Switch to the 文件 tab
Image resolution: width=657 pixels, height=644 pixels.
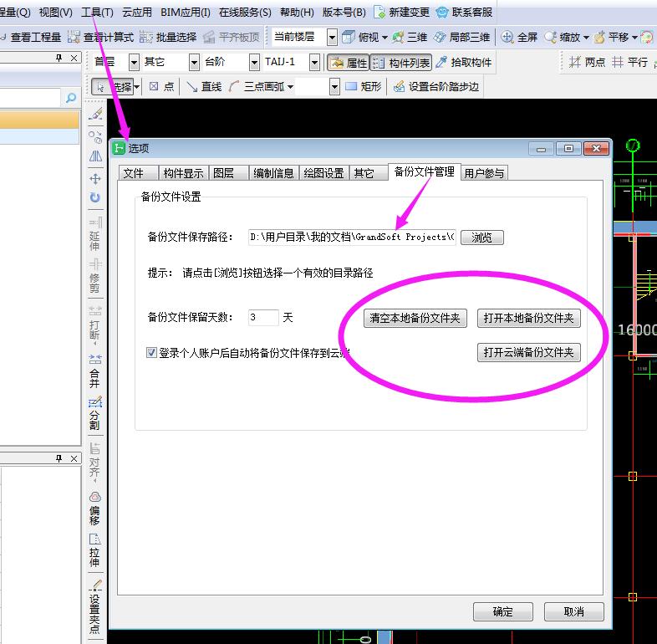[x=139, y=173]
